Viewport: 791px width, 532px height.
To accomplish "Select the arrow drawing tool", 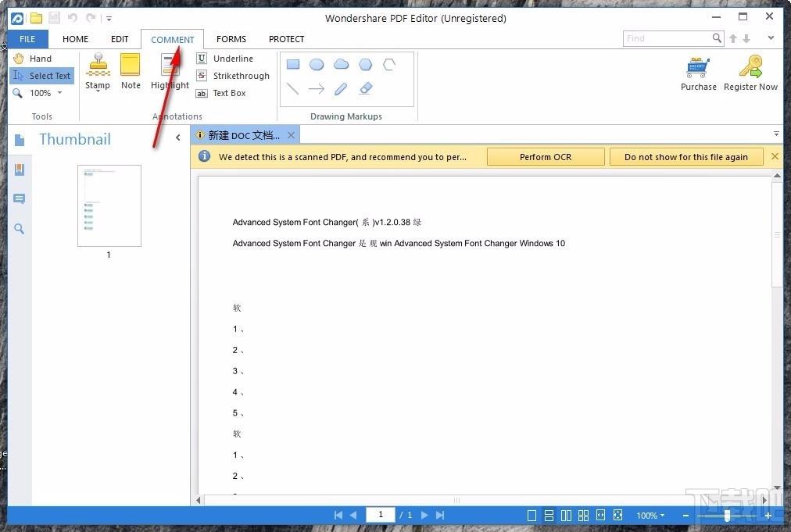I will click(317, 89).
